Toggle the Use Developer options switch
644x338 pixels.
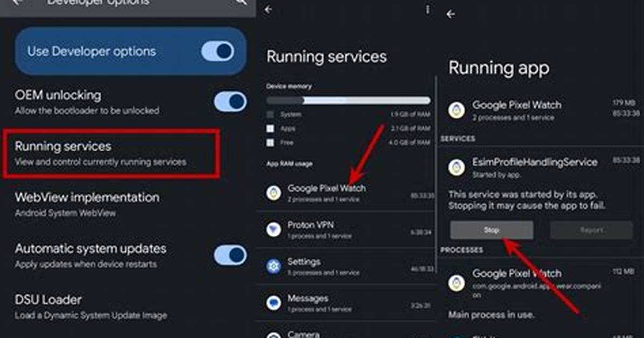pos(218,51)
